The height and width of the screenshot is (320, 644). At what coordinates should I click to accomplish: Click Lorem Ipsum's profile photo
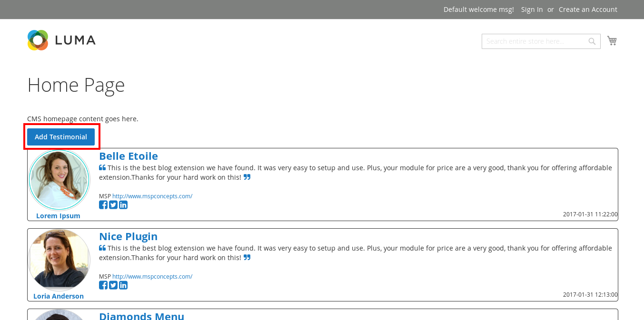click(59, 180)
